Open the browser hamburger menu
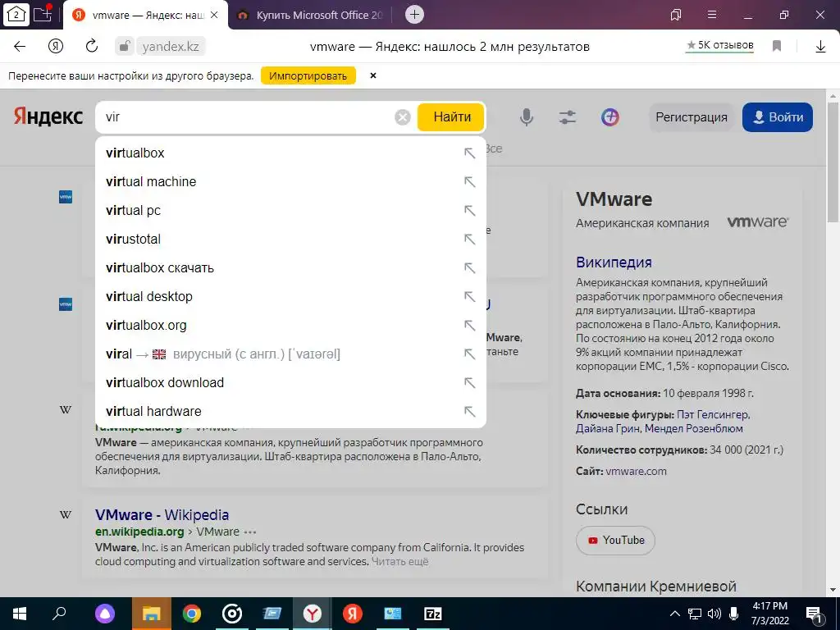The height and width of the screenshot is (630, 840). pyautogui.click(x=712, y=15)
